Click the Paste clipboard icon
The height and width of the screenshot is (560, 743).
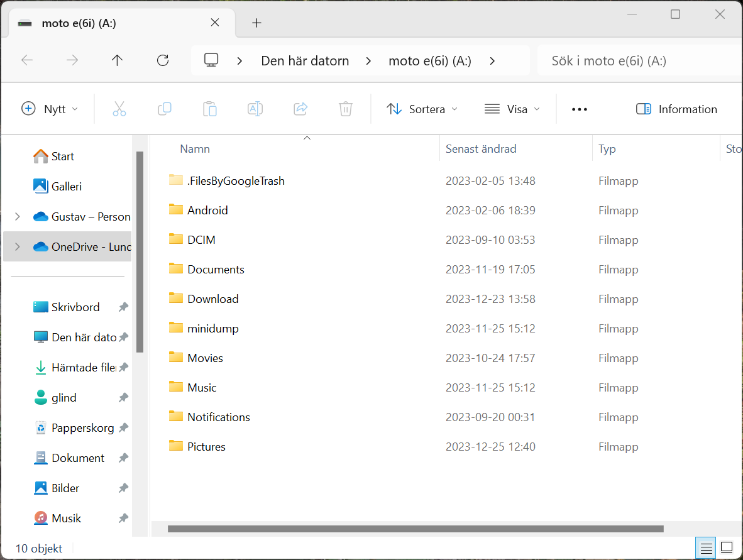tap(210, 109)
